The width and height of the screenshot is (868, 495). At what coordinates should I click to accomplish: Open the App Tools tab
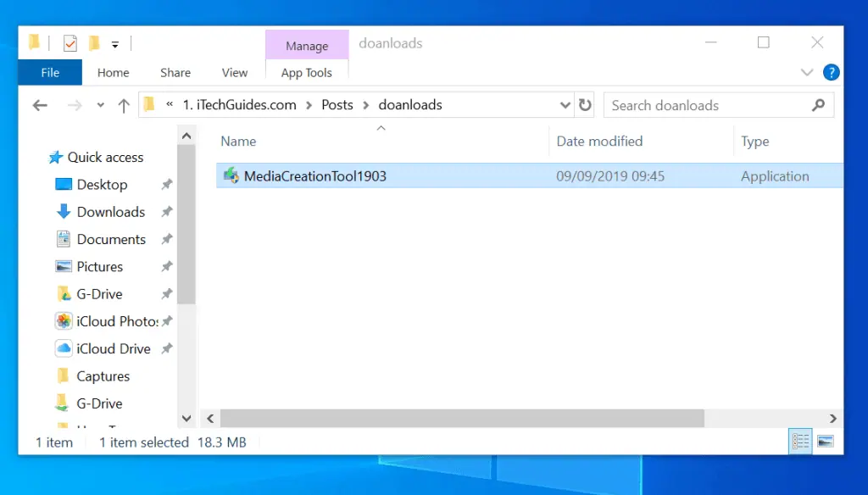[307, 73]
